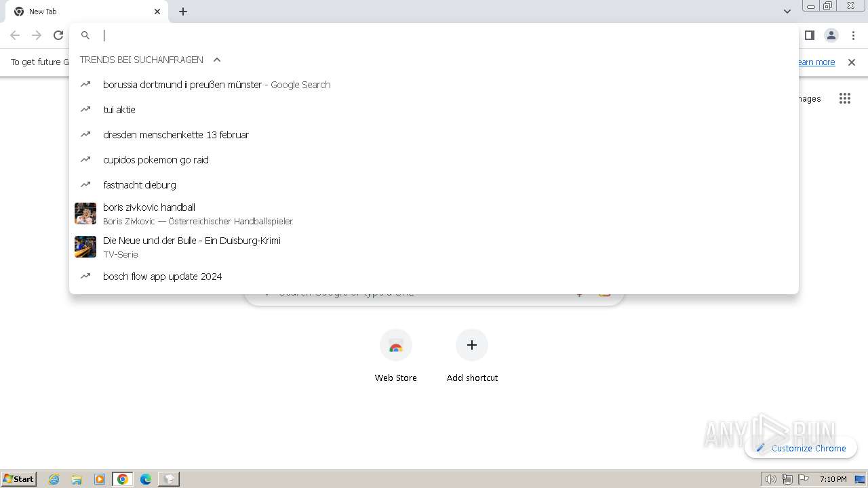Click the Show desktop tray button
The image size is (868, 488).
pyautogui.click(x=861, y=479)
